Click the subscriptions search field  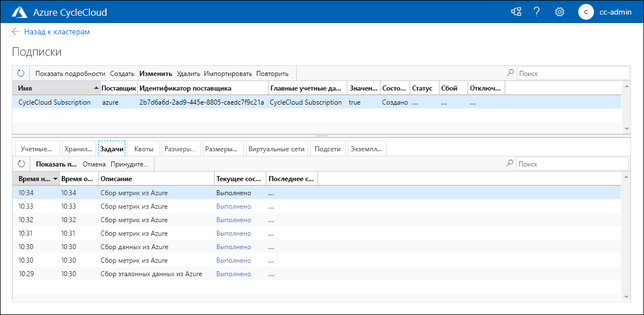[x=572, y=73]
